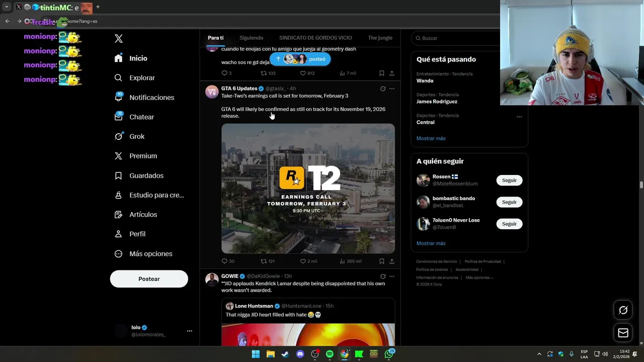The image size is (644, 362).
Task: Open GOWIE profile name
Action: click(230, 276)
